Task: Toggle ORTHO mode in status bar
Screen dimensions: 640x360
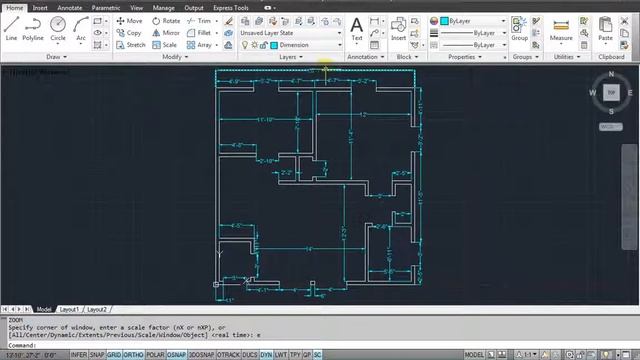Action: (133, 355)
